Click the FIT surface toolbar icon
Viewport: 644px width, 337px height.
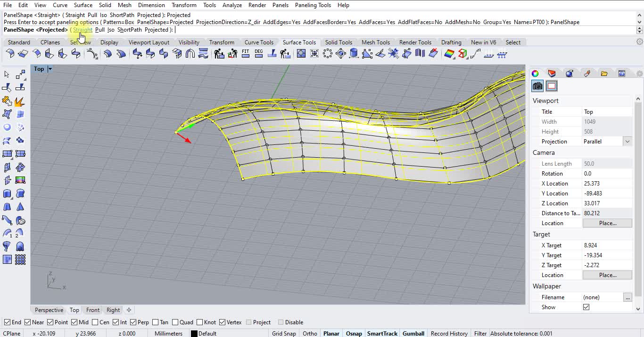(246, 54)
